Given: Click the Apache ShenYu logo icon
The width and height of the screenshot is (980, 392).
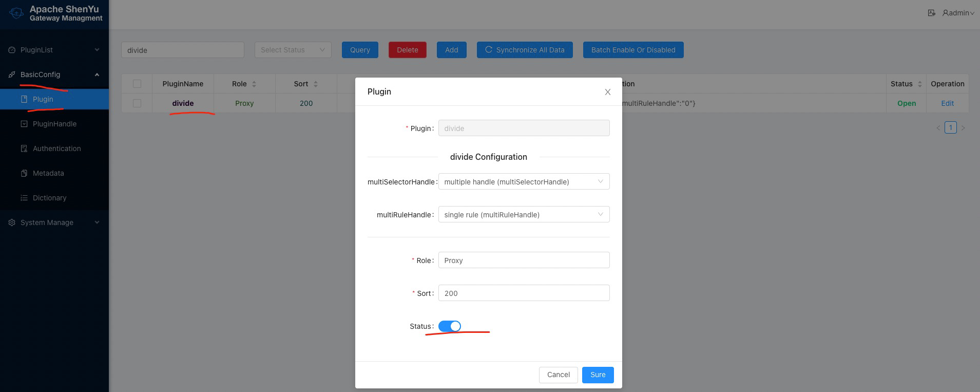Looking at the screenshot, I should tap(16, 13).
